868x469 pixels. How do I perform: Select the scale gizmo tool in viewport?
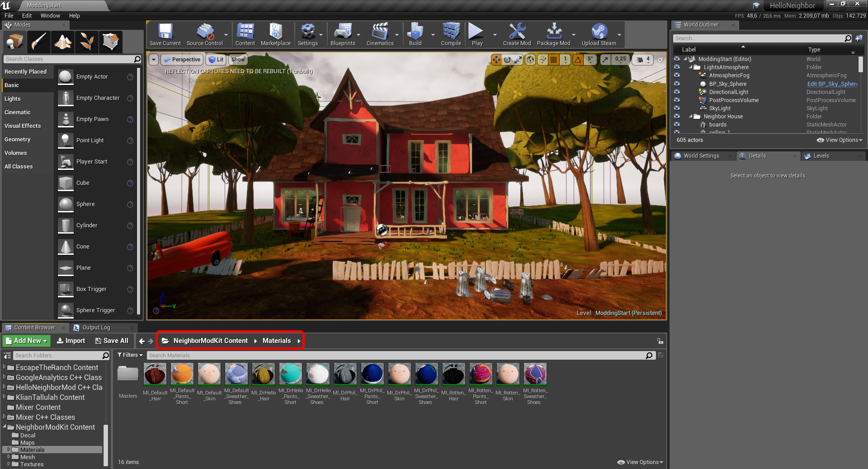tap(518, 60)
